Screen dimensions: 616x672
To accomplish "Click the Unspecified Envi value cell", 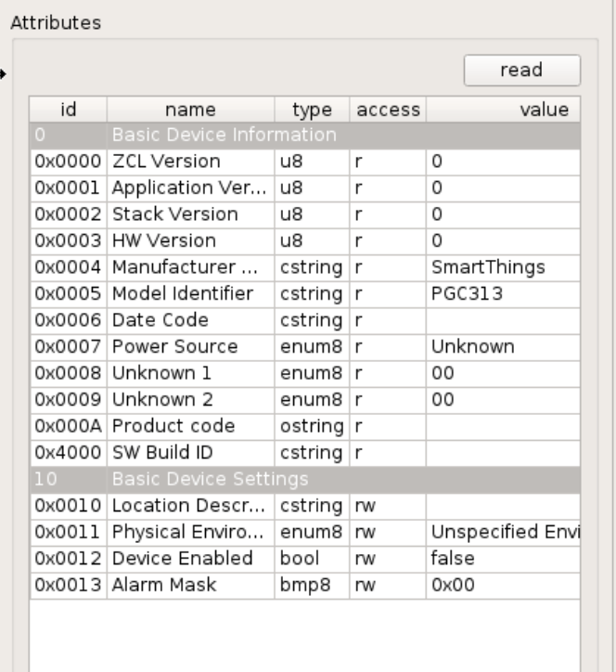I will [504, 532].
